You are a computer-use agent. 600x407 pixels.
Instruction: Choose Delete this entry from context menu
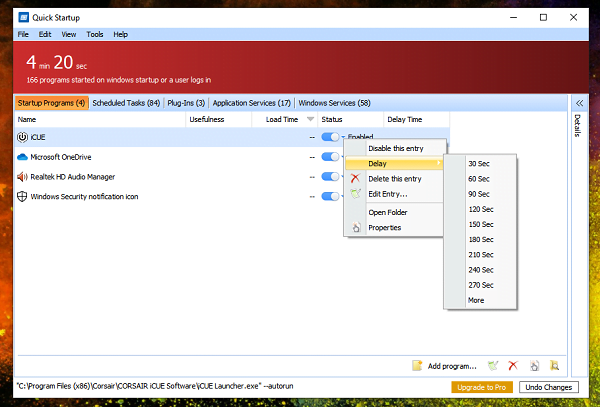click(395, 179)
